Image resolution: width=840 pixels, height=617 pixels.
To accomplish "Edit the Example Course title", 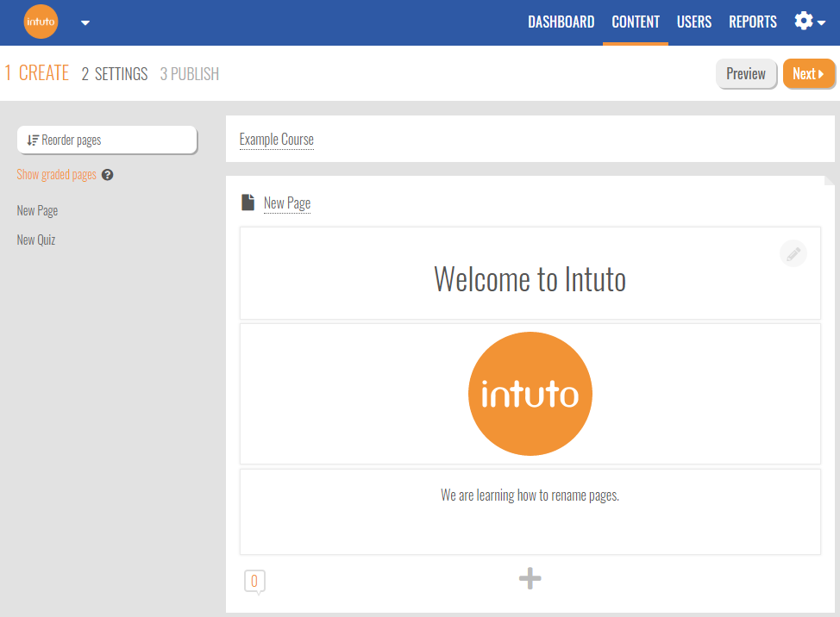I will point(277,140).
